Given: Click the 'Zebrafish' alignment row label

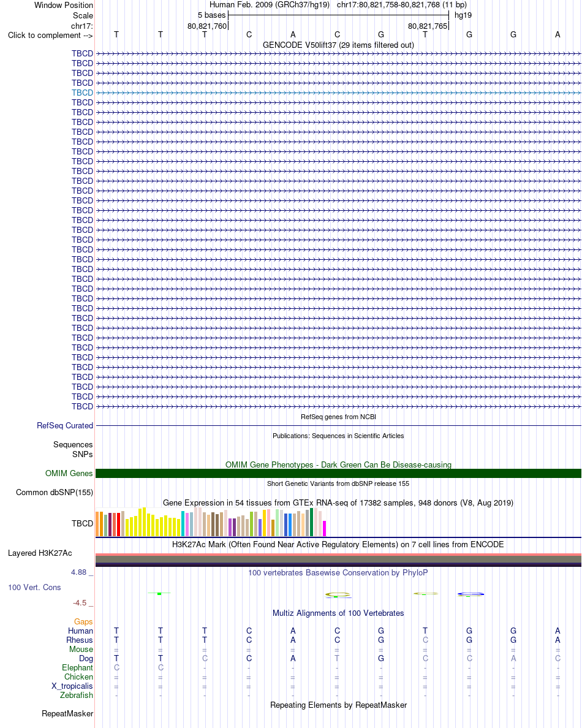Looking at the screenshot, I should pyautogui.click(x=77, y=696).
